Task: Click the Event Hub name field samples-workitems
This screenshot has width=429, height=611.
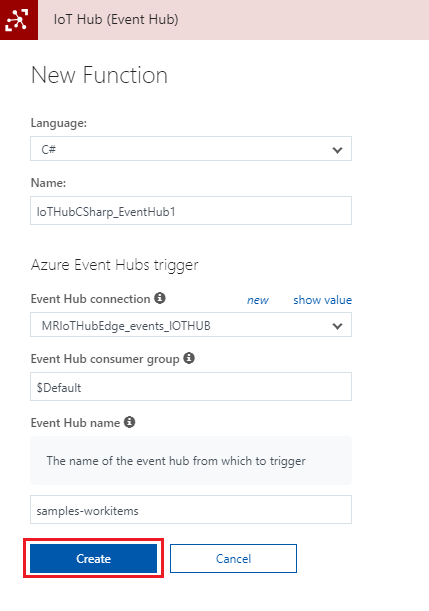Action: tap(191, 510)
